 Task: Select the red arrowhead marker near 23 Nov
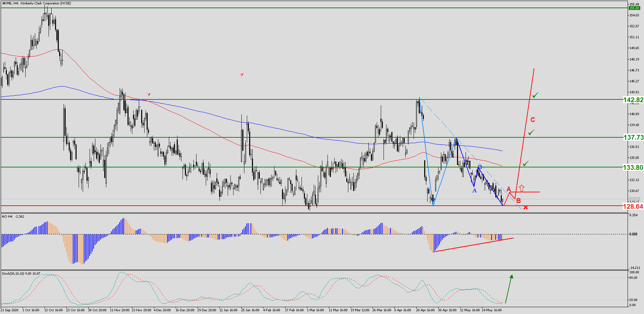coord(148,94)
